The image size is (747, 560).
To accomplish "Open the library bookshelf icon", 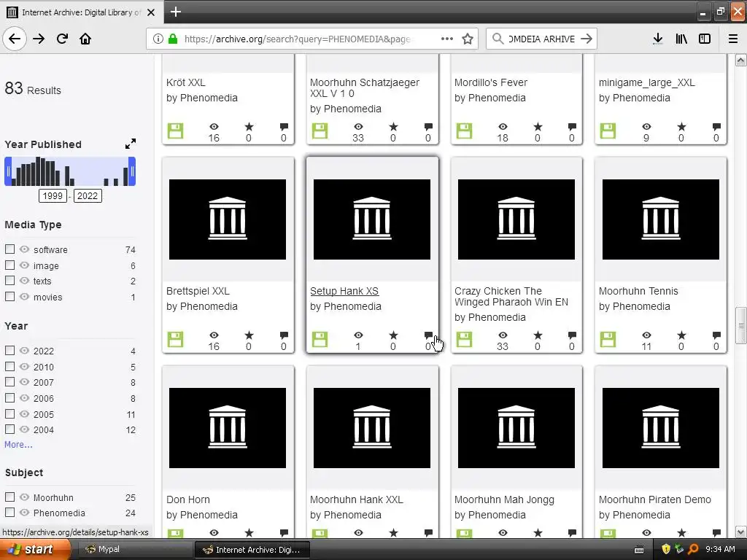I will (x=681, y=39).
